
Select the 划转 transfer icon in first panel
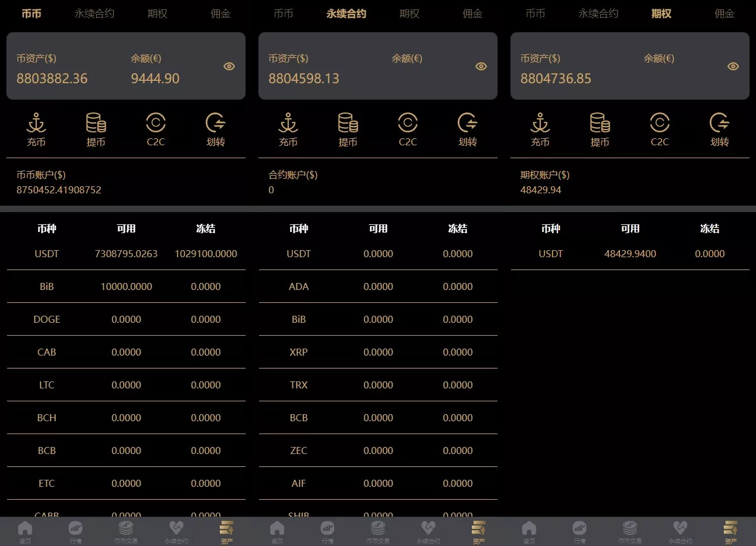tap(215, 129)
